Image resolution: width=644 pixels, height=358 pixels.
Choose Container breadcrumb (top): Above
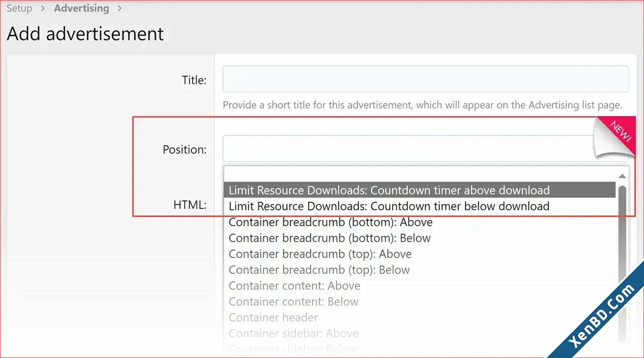420,254
